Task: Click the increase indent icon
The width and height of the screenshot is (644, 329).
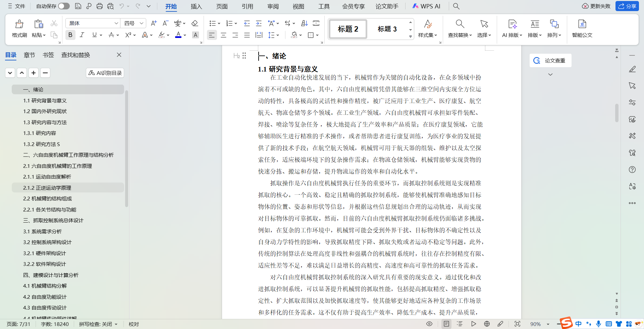Action: click(x=259, y=23)
